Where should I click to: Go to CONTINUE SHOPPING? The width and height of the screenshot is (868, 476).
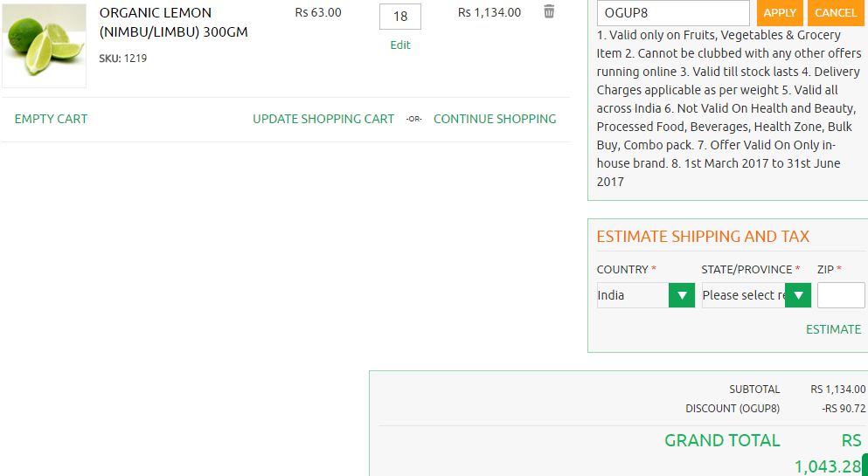(x=495, y=119)
